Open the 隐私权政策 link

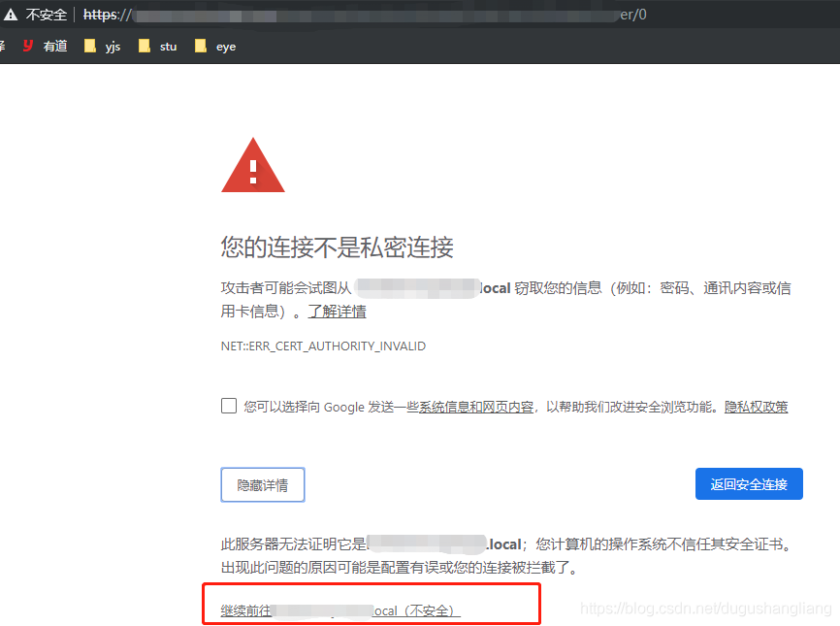tap(756, 407)
